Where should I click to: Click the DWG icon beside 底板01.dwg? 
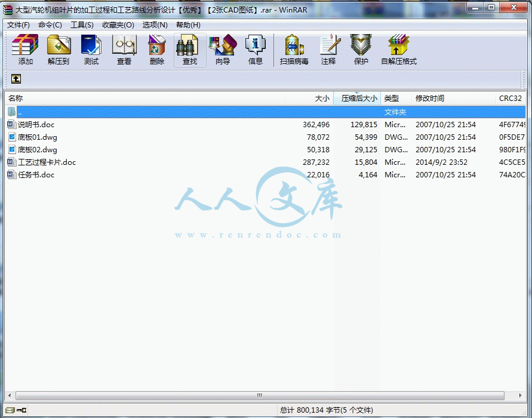point(12,137)
